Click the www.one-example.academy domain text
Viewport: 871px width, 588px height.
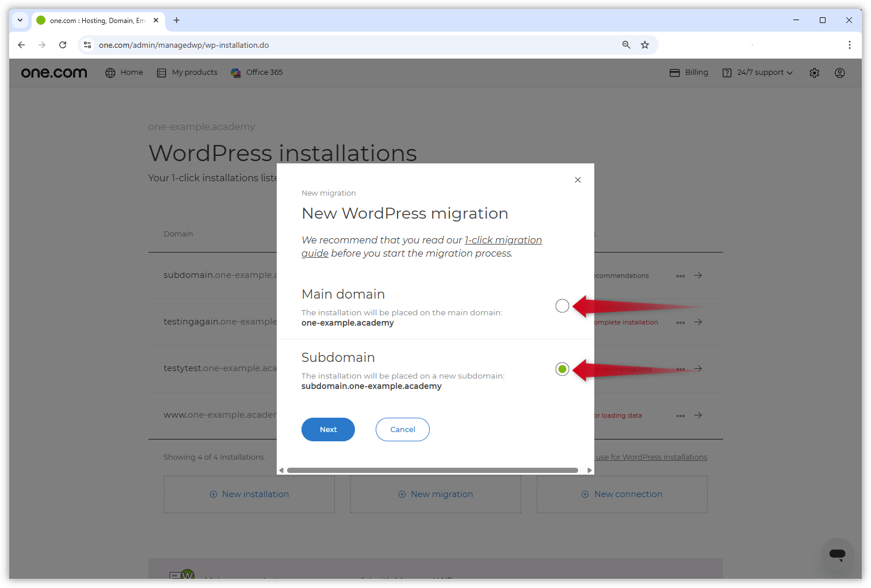coord(220,415)
